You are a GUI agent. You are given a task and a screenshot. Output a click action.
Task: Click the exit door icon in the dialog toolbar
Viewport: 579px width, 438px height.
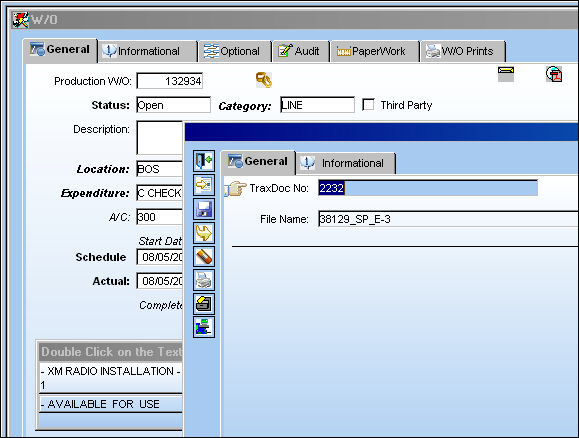204,161
